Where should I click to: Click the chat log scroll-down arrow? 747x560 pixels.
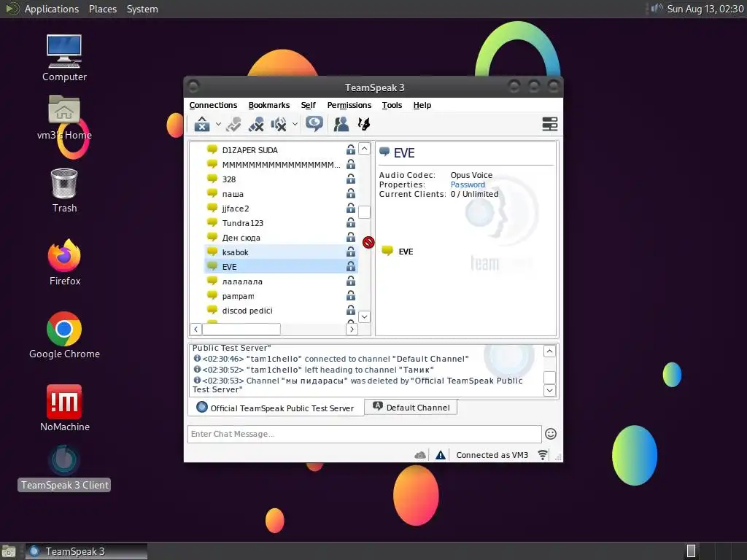point(549,391)
